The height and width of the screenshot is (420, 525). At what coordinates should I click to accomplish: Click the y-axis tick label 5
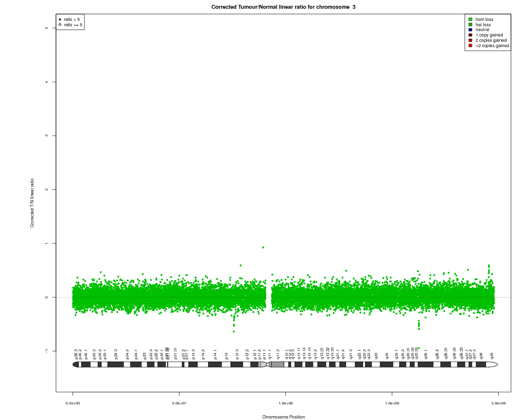pos(46,28)
